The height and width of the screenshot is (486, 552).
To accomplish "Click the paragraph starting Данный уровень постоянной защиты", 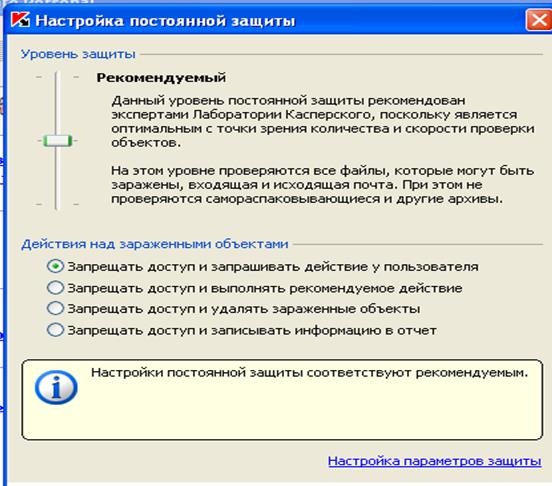I will [x=323, y=121].
